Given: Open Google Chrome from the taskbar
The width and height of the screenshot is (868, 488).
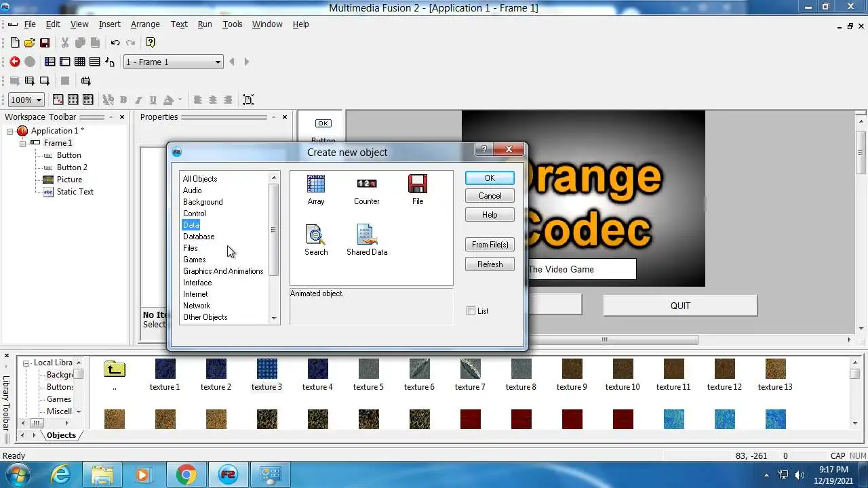Looking at the screenshot, I should coord(186,474).
